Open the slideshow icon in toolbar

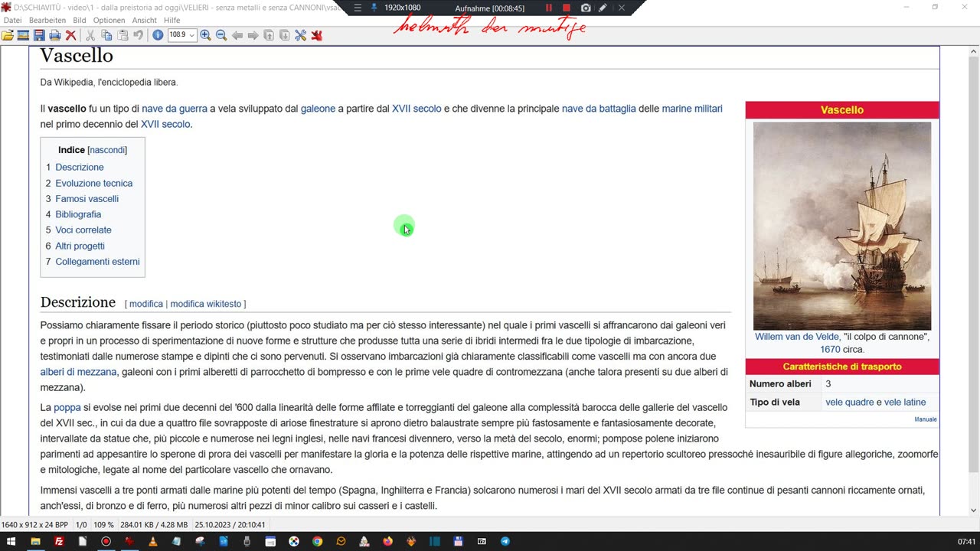(x=23, y=35)
